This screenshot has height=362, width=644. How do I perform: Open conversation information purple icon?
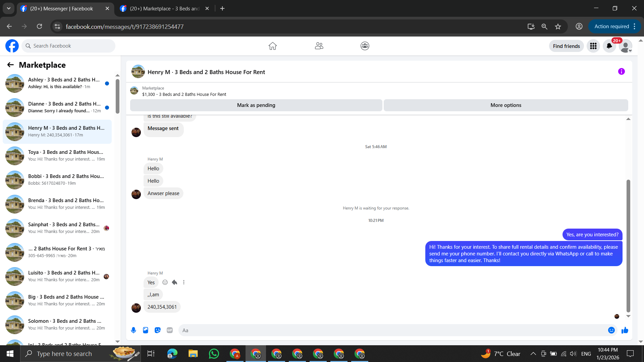tap(621, 71)
